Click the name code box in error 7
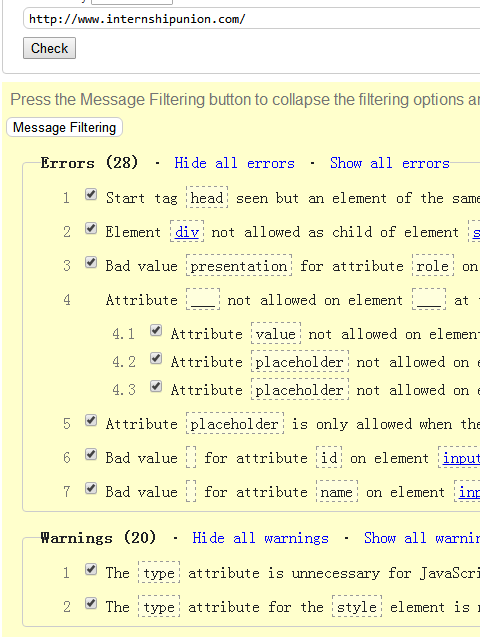This screenshot has height=637, width=480. coord(337,492)
